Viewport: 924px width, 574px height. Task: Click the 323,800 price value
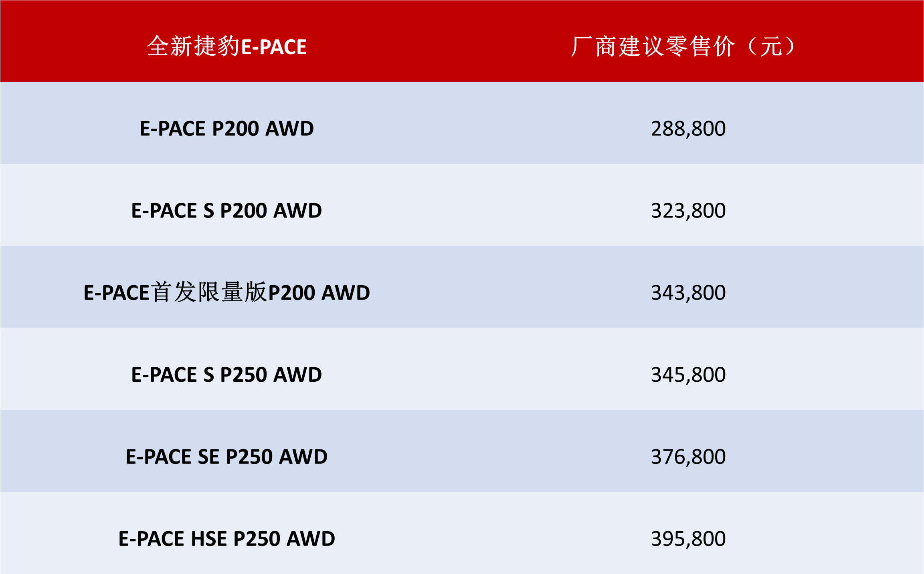point(688,211)
